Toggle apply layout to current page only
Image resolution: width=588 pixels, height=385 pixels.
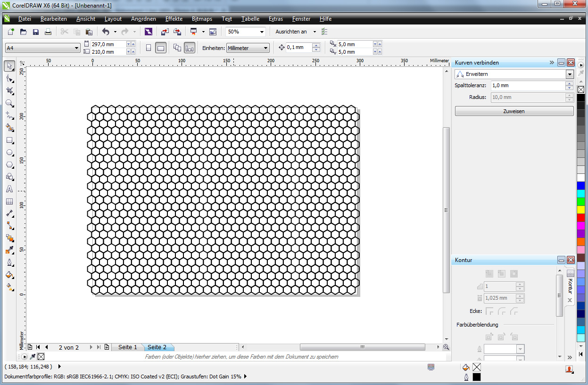coord(190,48)
